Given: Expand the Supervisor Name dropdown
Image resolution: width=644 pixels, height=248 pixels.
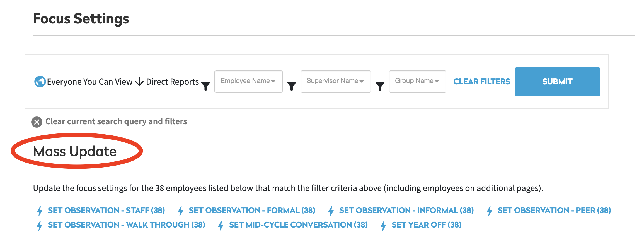Looking at the screenshot, I should tap(335, 81).
